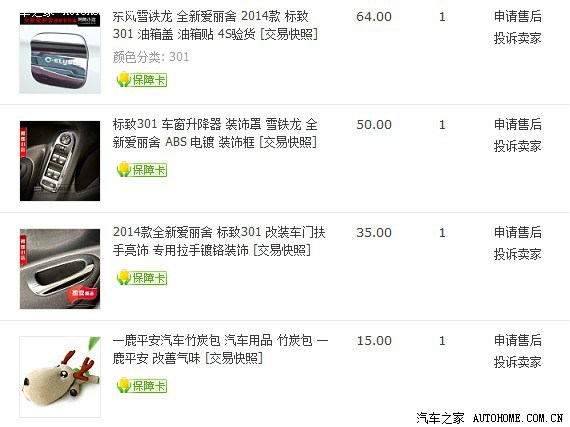The image size is (570, 427).
Task: Click the 保障卡 badge under the window switch item
Action: [142, 169]
